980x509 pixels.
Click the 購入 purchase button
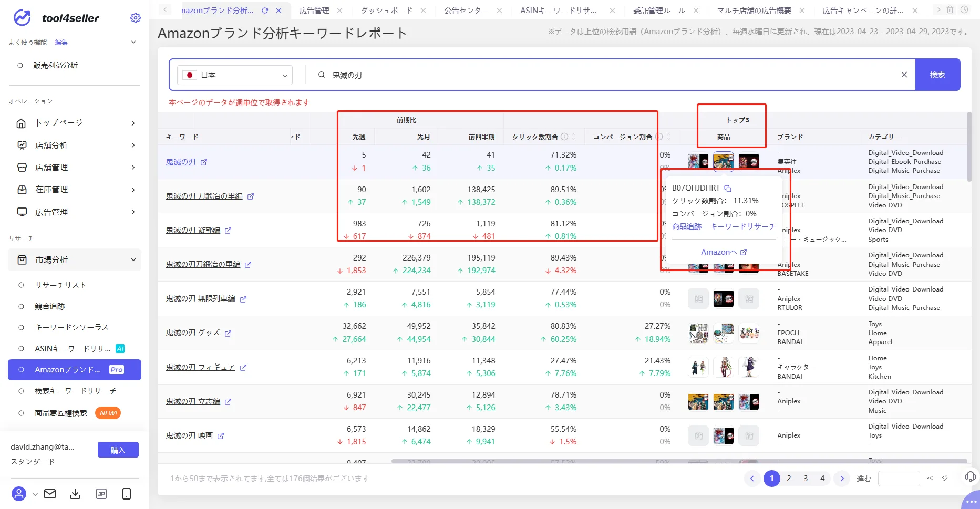point(118,450)
